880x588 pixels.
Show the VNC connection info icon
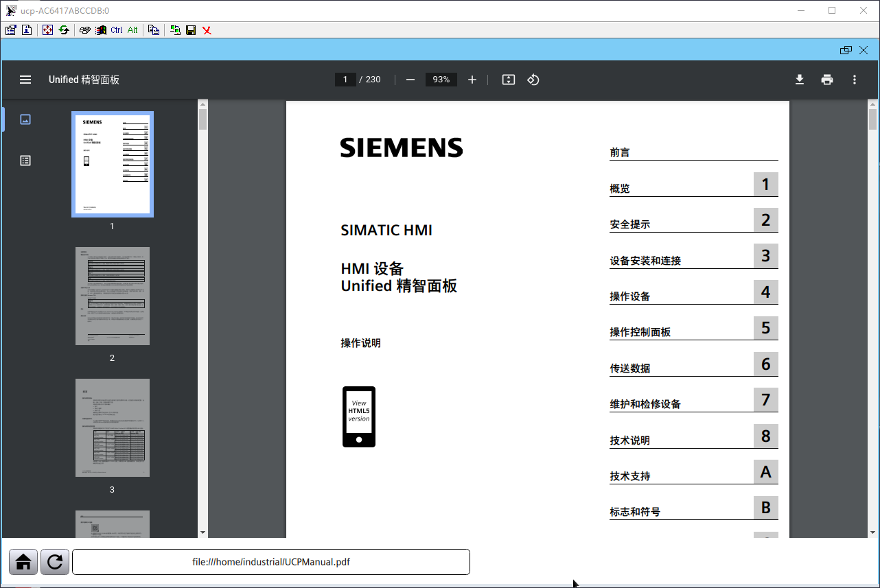(27, 30)
